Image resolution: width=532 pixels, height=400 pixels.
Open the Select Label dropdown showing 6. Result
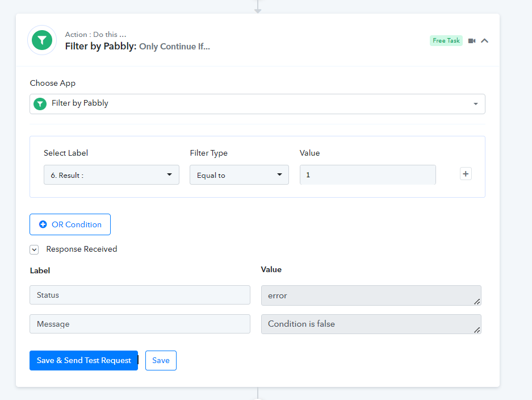click(x=111, y=175)
